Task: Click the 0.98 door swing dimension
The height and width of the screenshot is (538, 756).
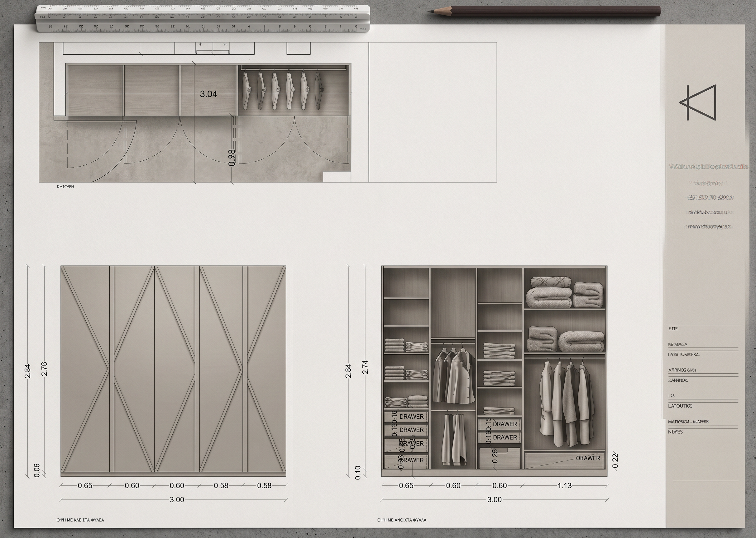Action: (x=232, y=158)
